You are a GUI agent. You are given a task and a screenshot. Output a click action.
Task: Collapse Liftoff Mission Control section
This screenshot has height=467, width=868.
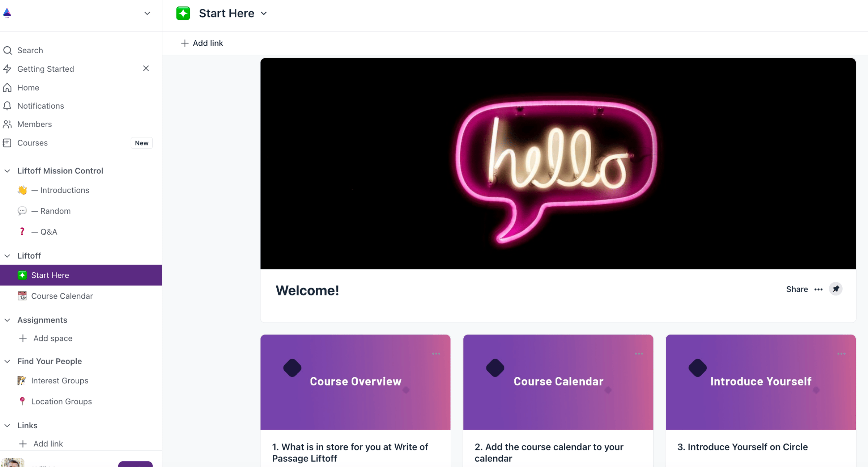tap(7, 171)
